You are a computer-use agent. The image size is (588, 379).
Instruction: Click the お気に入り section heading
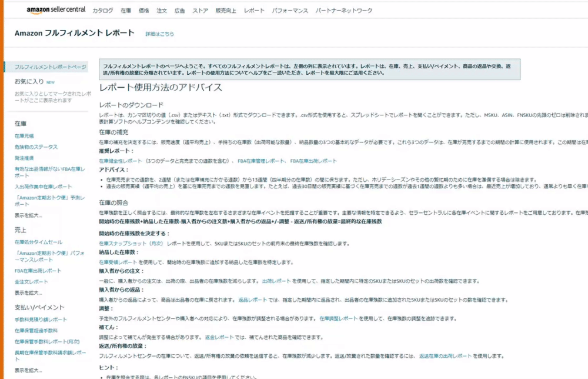[29, 81]
